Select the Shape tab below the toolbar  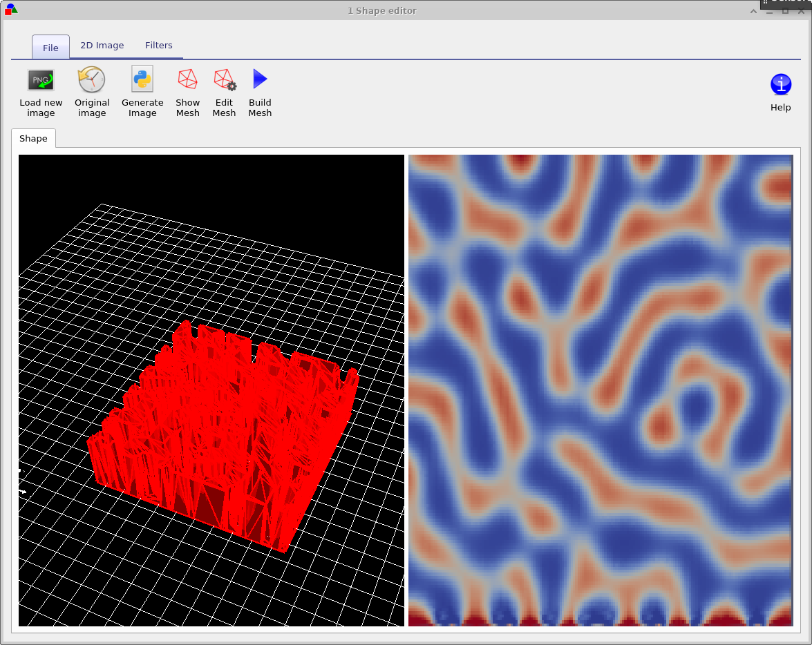tap(33, 138)
